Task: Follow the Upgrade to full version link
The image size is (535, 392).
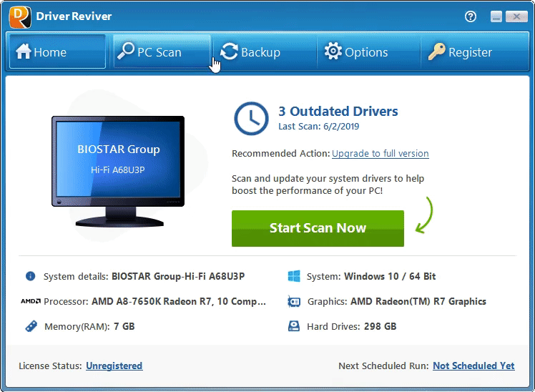Action: point(380,154)
